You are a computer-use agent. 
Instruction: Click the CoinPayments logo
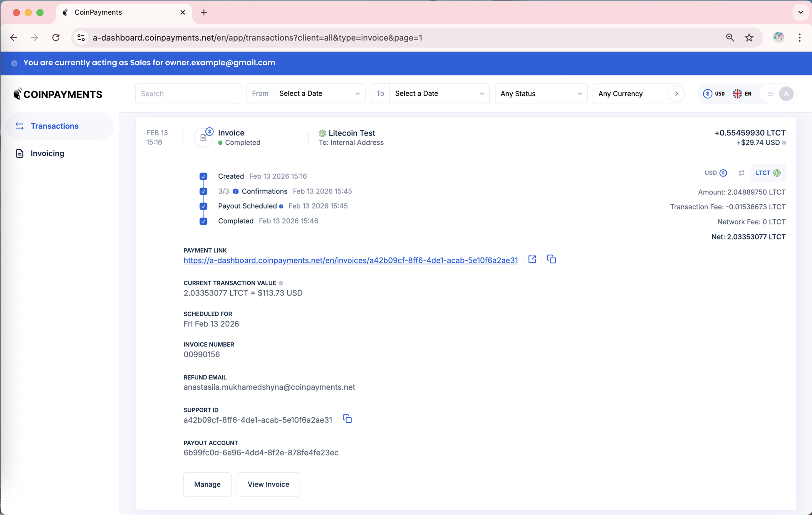[58, 94]
